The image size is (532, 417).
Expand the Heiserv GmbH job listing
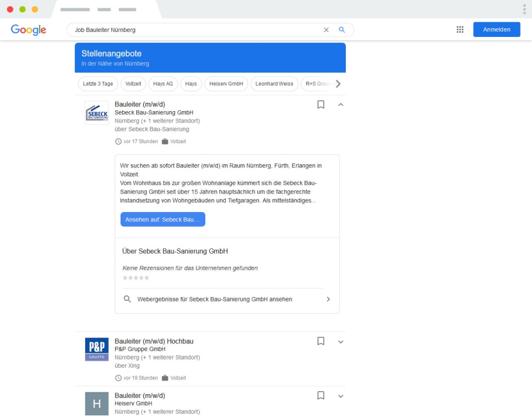(x=341, y=396)
